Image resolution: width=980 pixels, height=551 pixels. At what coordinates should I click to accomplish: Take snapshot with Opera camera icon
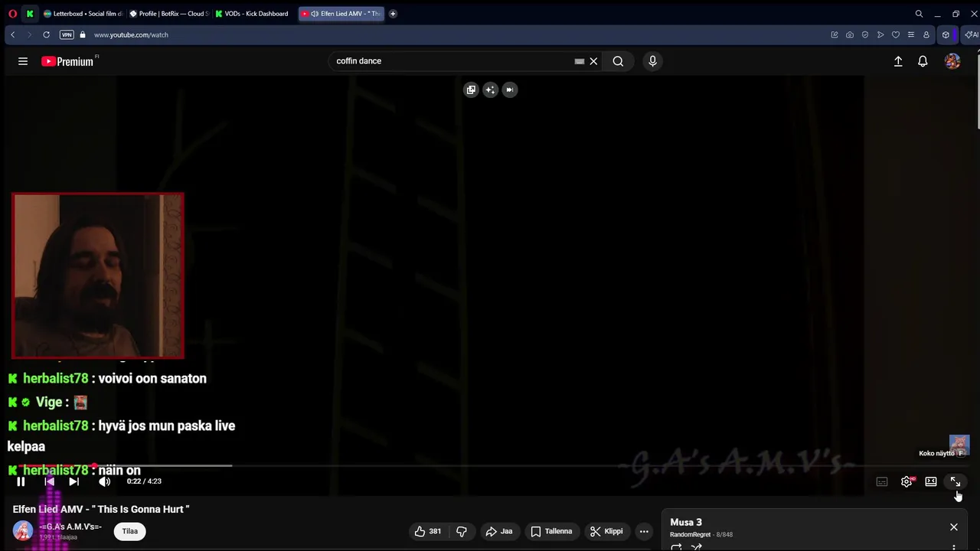pos(850,34)
